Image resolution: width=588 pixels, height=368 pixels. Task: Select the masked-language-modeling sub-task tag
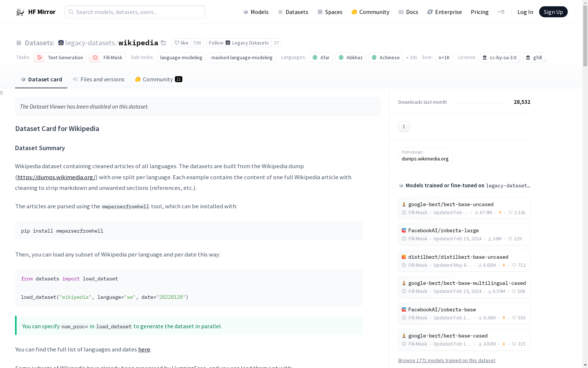[242, 57]
